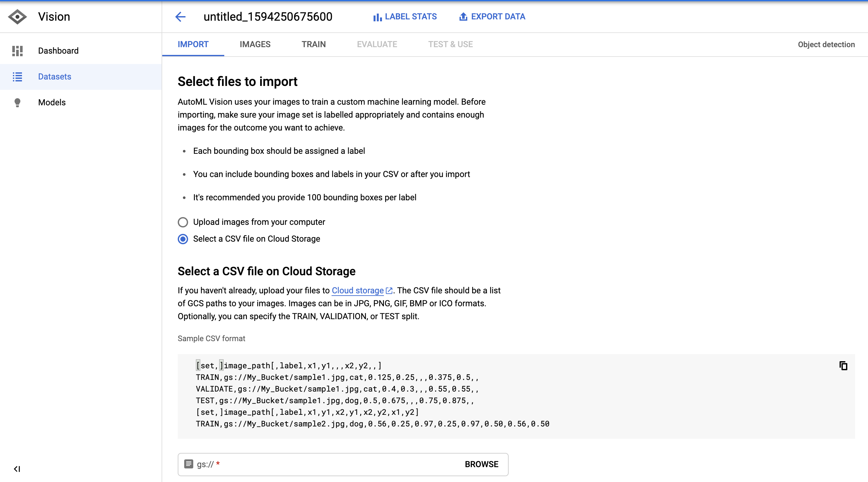
Task: Open the Cloud storage link
Action: [x=357, y=290]
